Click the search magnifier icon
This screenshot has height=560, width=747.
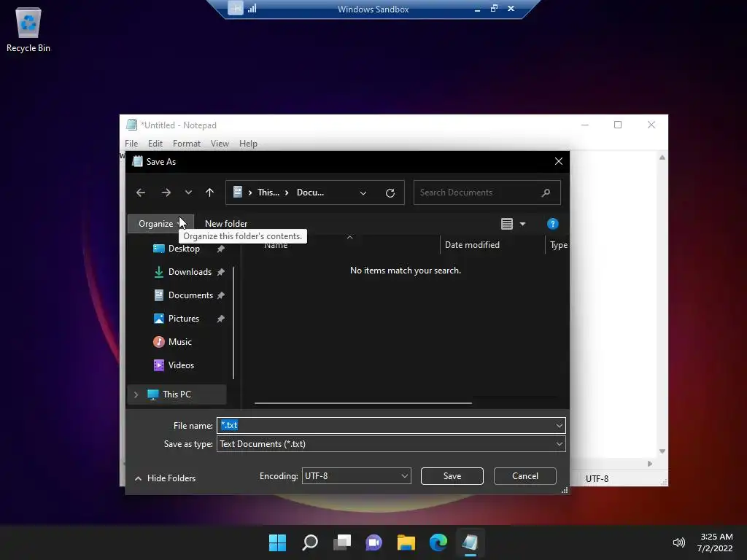click(x=546, y=192)
